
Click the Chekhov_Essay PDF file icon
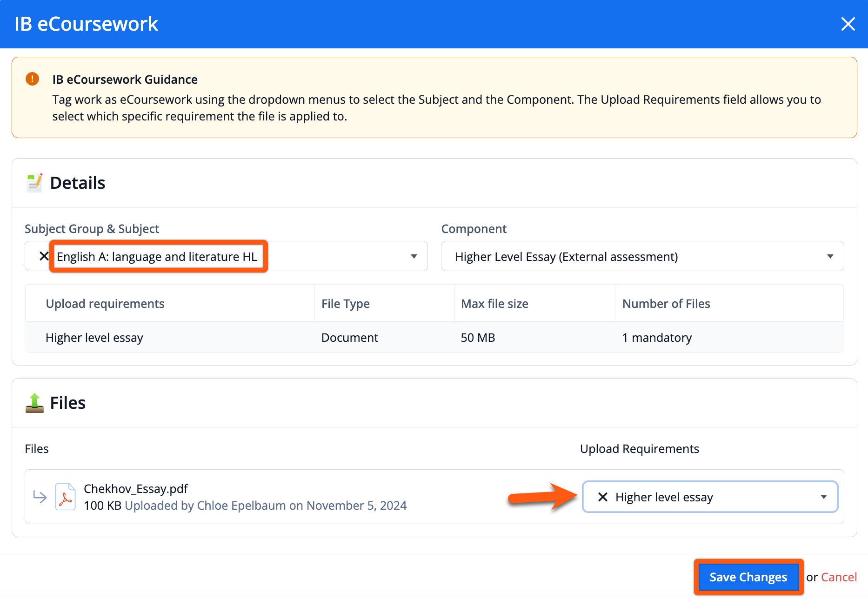click(65, 497)
